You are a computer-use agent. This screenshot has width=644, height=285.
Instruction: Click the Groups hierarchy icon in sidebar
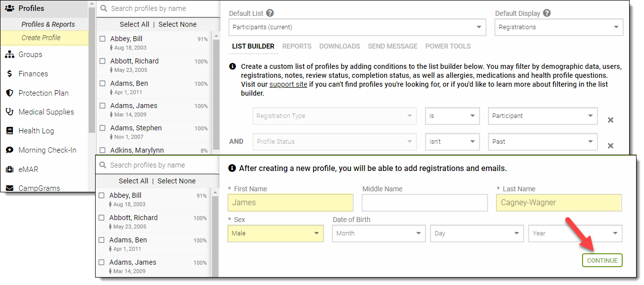tap(9, 55)
